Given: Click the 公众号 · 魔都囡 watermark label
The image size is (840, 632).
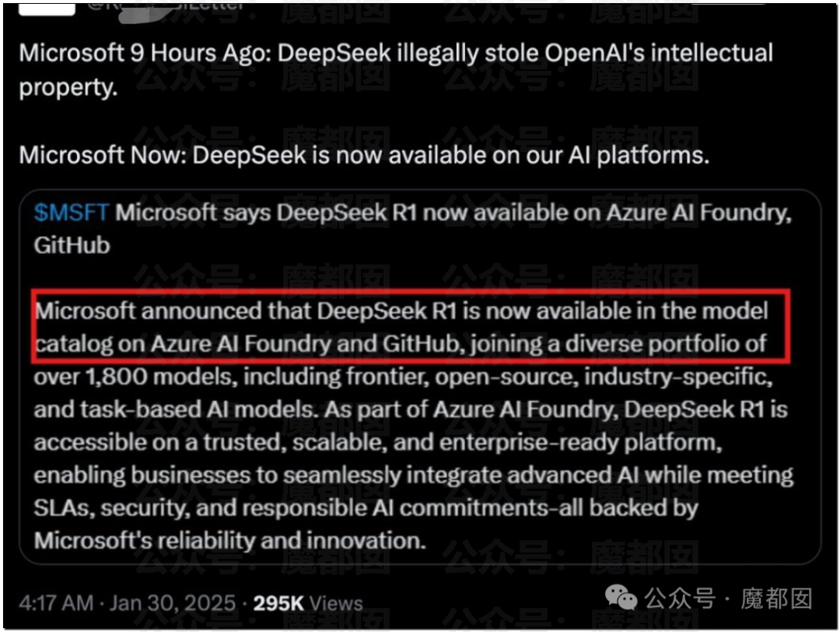Looking at the screenshot, I should click(x=728, y=598).
